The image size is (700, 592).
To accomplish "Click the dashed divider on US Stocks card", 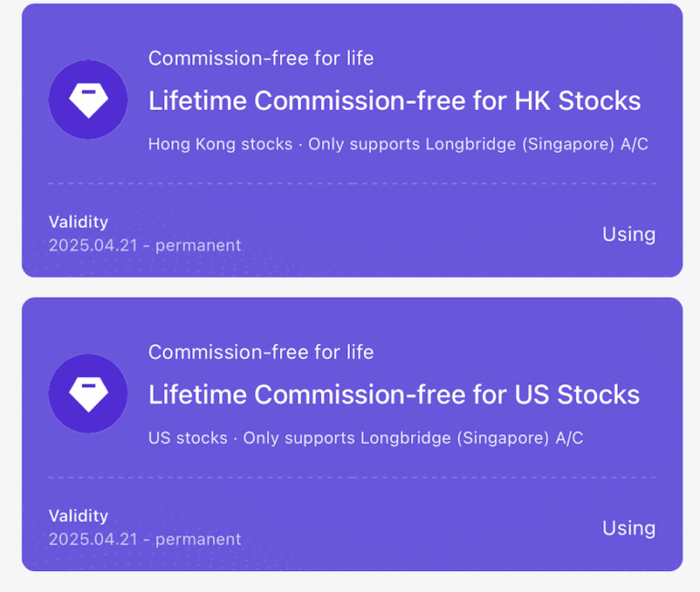I will click(352, 477).
